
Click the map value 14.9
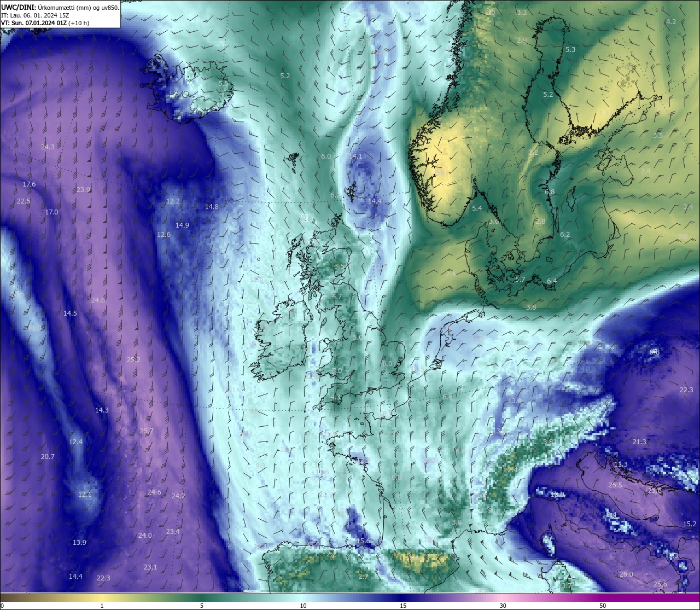coord(182,225)
